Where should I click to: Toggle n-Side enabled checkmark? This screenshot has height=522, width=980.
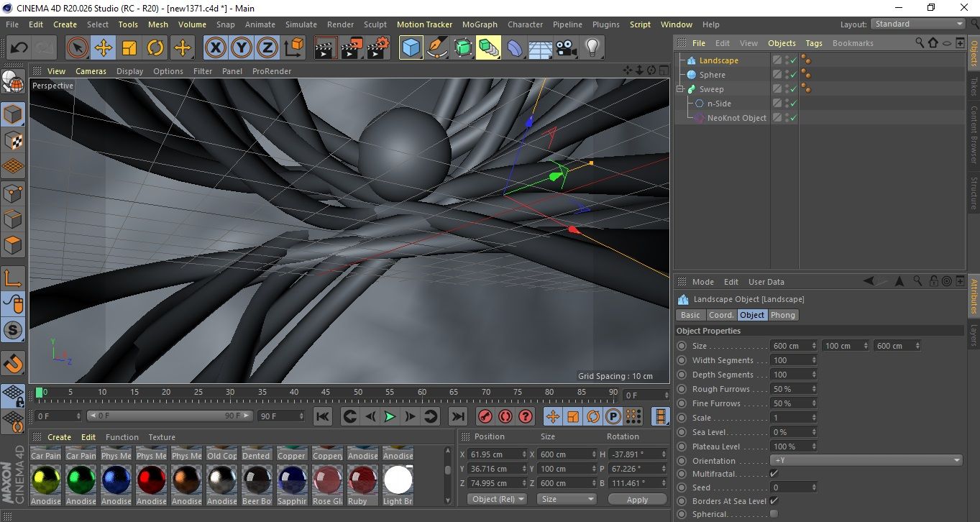coord(793,104)
